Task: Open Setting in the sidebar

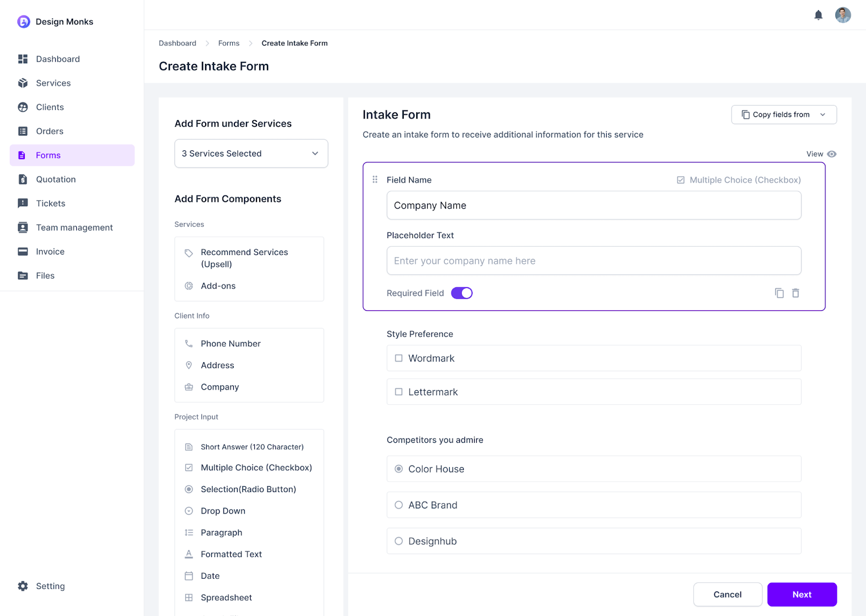Action: (72, 586)
